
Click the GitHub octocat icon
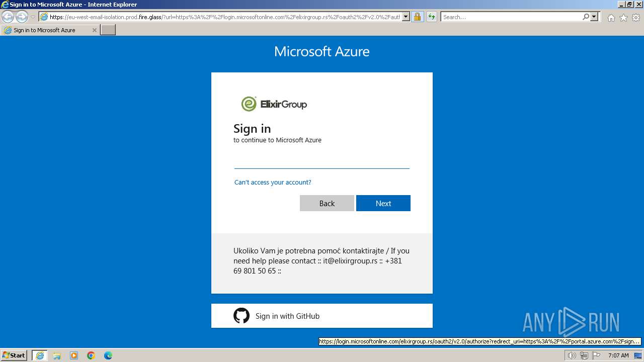(x=242, y=316)
